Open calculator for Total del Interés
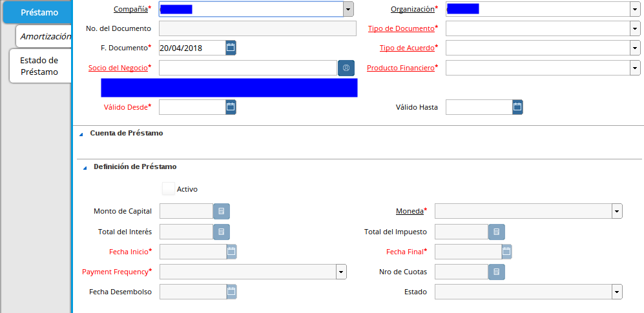644x313 pixels. pyautogui.click(x=222, y=232)
